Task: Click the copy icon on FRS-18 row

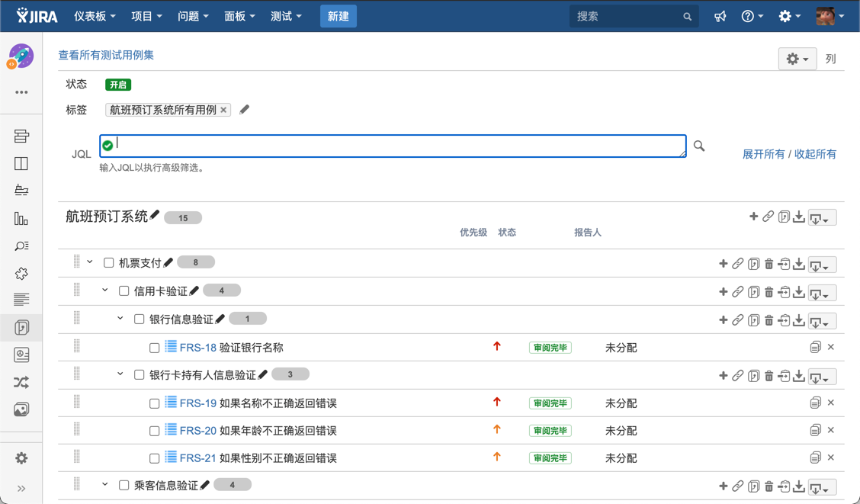Action: (x=815, y=348)
